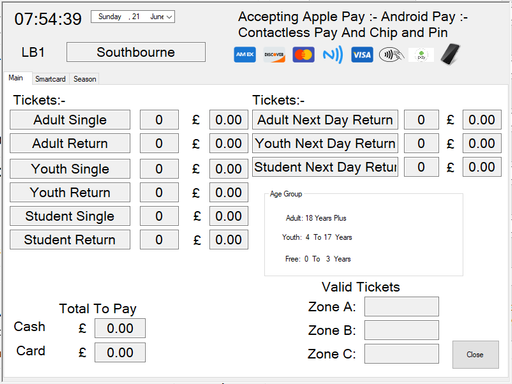Screen dimensions: 512x384
Task: Click the Cash total amount field
Action: 120,328
